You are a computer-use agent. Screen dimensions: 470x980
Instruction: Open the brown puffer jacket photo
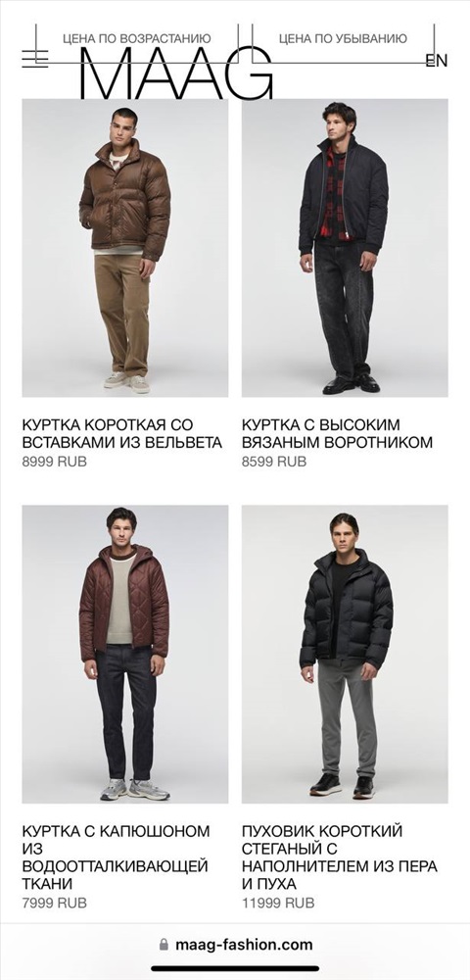(125, 248)
